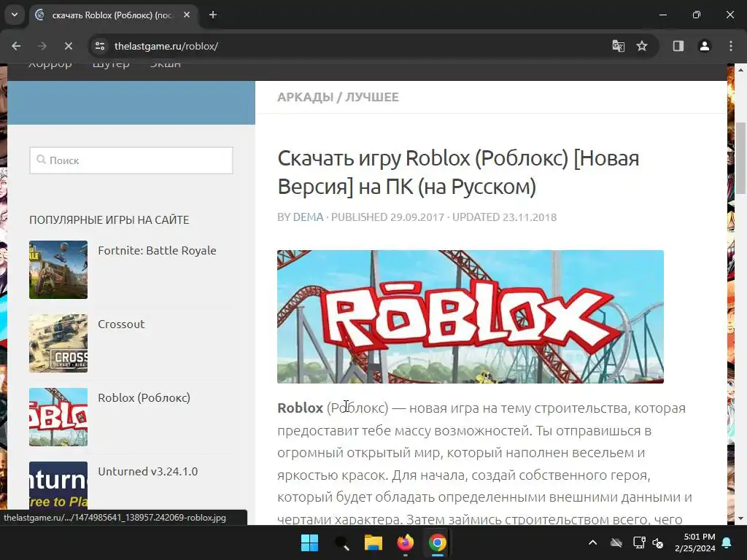Click the ПОПУЛЯРНЫЕ ИГРЫ НА САЙТЕ heading
Image resolution: width=747 pixels, height=560 pixels.
point(109,220)
